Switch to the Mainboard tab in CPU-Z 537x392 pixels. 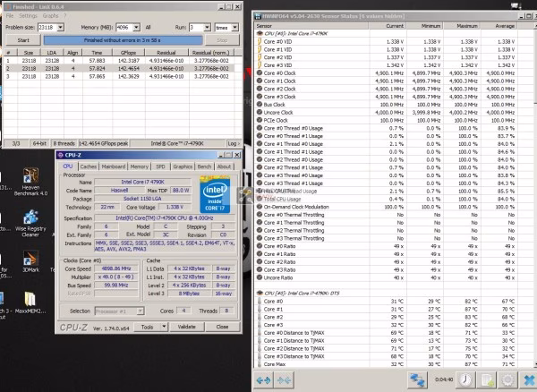coord(114,166)
